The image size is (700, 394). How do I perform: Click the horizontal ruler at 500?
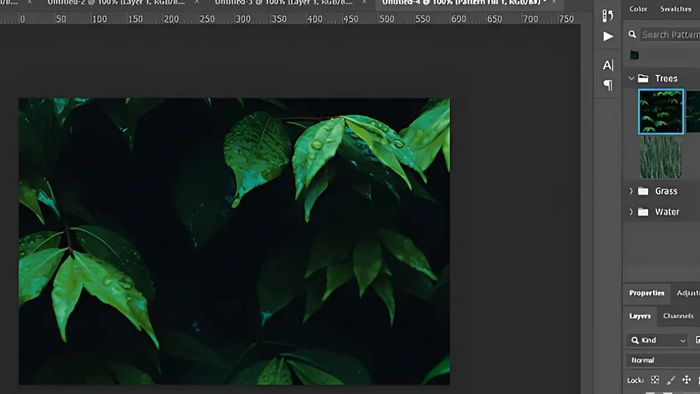pos(386,19)
